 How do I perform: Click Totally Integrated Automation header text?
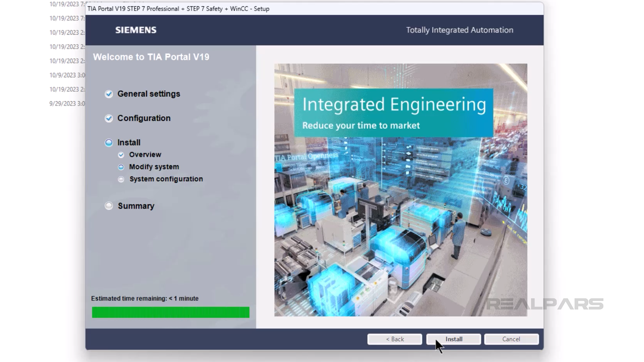point(460,30)
